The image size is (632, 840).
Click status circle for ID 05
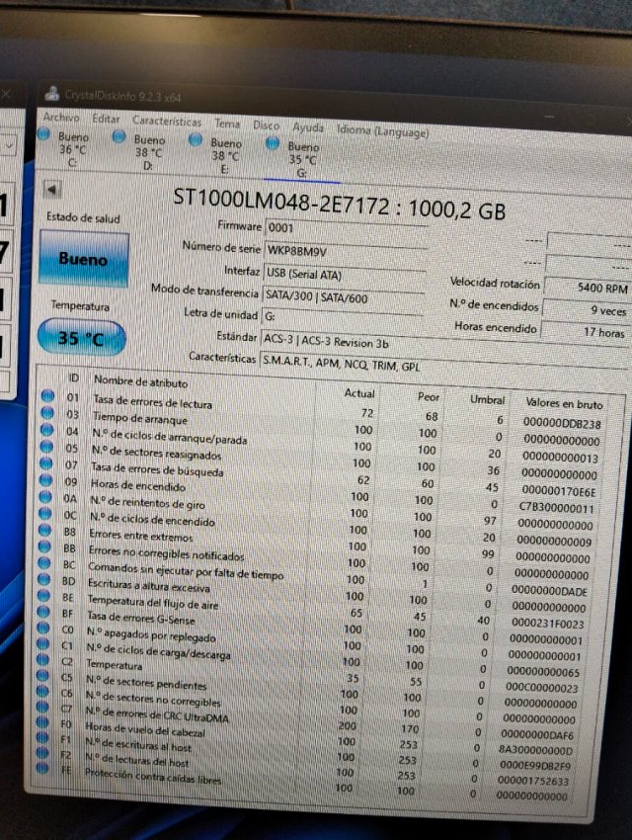click(46, 447)
